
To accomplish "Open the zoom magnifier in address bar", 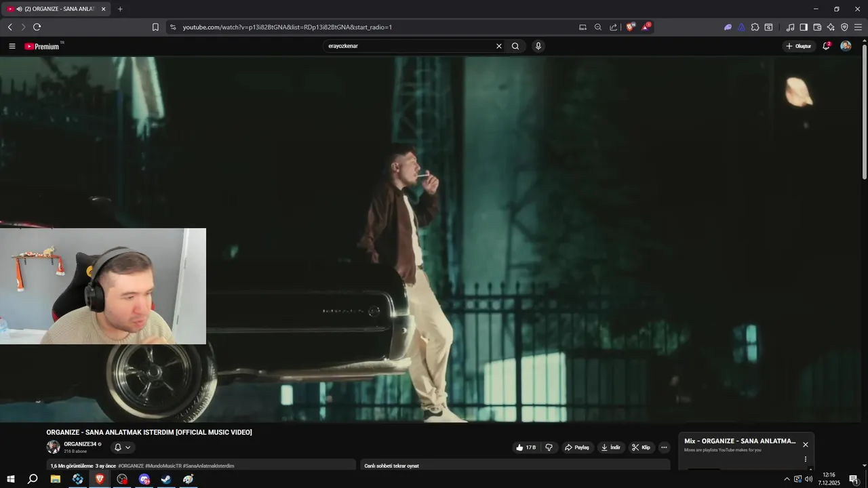I will (x=598, y=27).
